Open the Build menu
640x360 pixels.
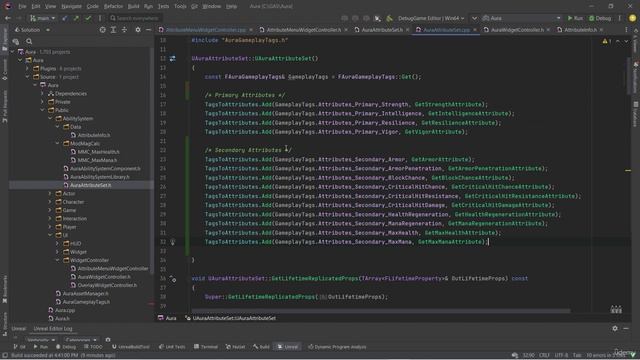coord(133,7)
